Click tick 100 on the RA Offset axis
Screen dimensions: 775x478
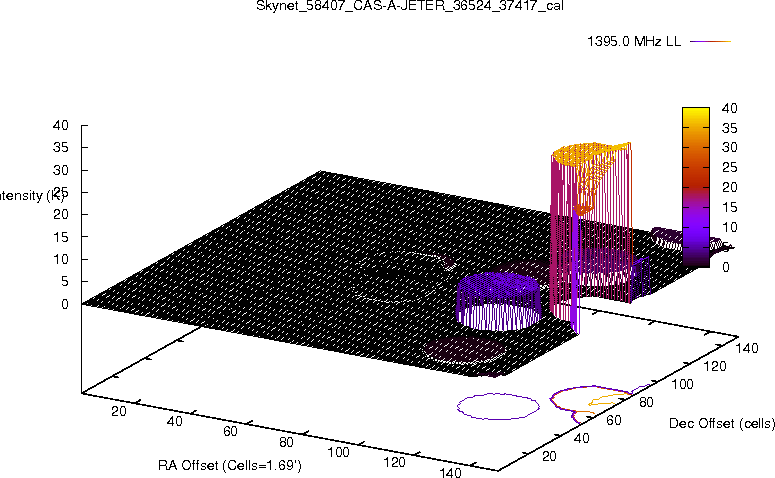(339, 452)
